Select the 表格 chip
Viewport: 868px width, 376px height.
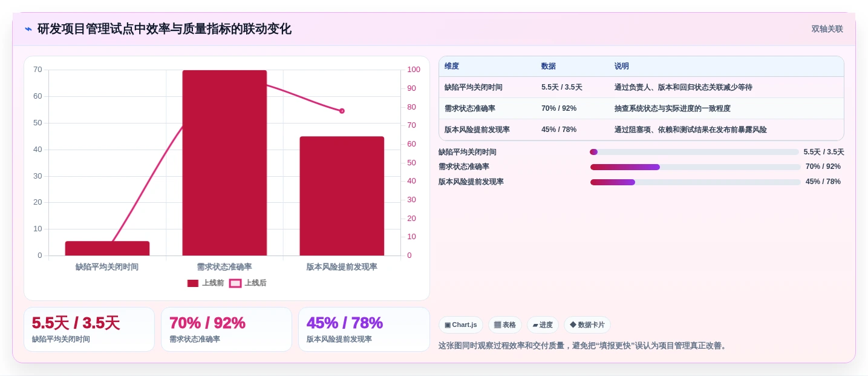click(505, 325)
